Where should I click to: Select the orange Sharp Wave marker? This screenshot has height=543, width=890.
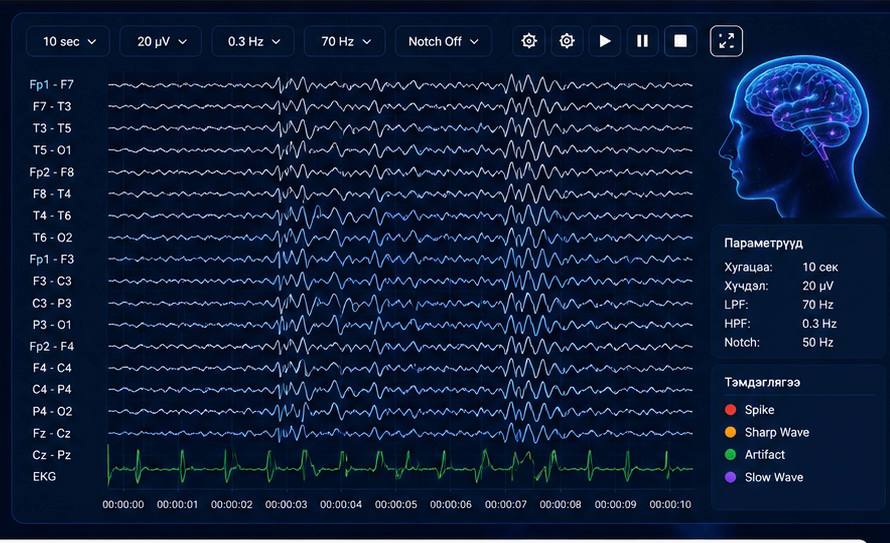coord(731,432)
